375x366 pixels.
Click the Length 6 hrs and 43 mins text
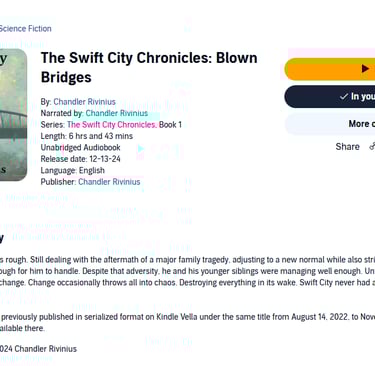click(x=87, y=136)
